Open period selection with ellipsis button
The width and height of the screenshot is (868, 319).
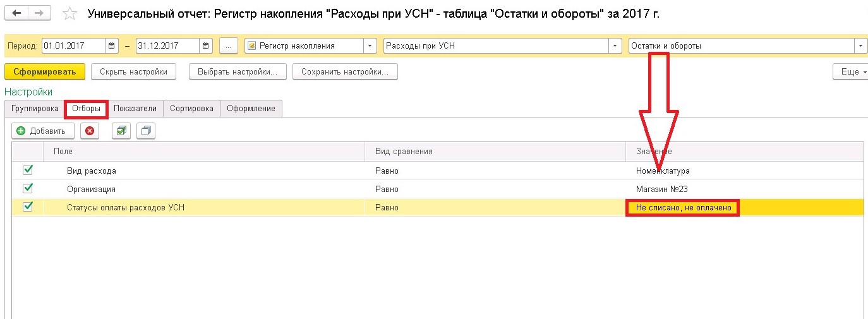(229, 45)
